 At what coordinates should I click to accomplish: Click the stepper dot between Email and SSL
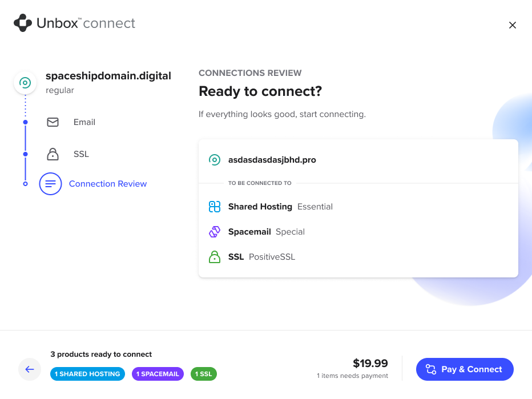click(x=25, y=154)
